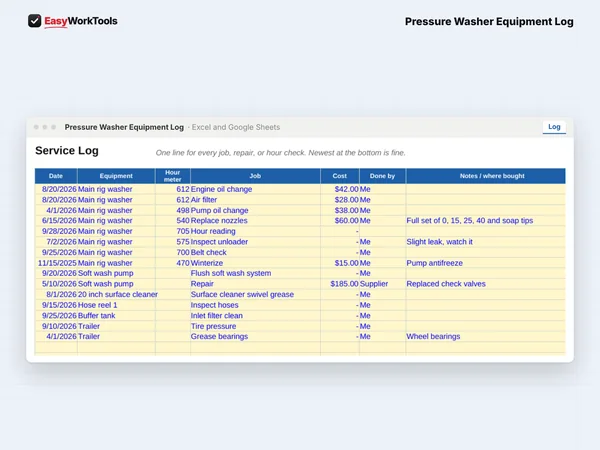This screenshot has height=450, width=600.
Task: Click the 9/28/2026 date cell
Action: pyautogui.click(x=56, y=232)
